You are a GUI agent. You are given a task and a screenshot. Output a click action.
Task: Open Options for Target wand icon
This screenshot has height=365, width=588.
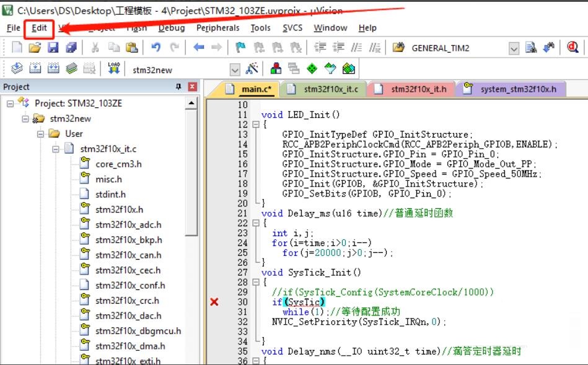[252, 69]
